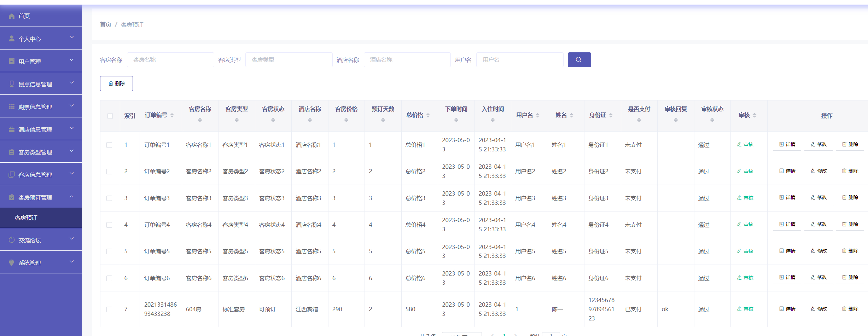
Task: Focus the 客房类型 search field
Action: click(289, 60)
